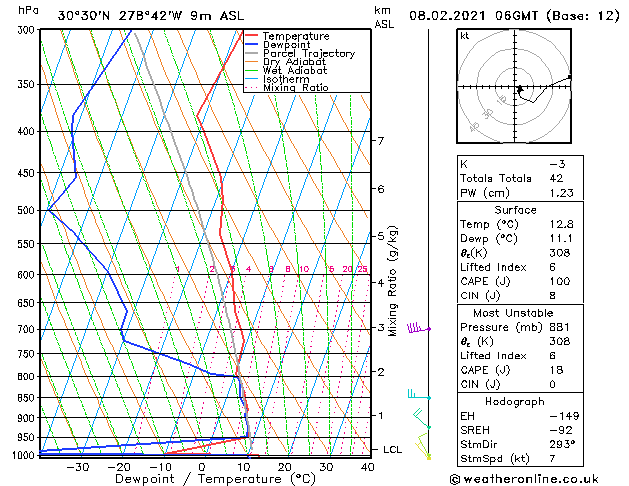
Task: Click the pink mixing ratio label 10
Action: tap(304, 269)
